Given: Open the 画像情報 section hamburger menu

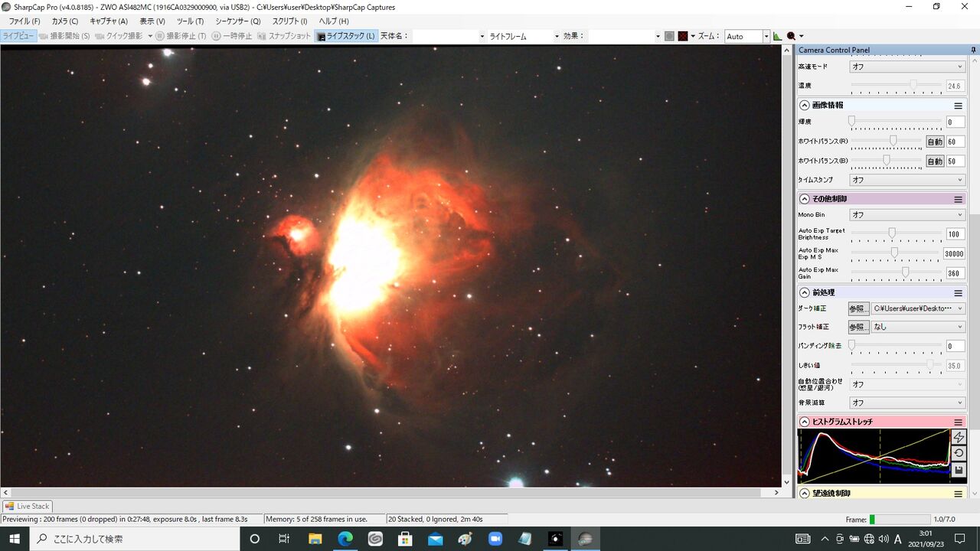Looking at the screenshot, I should (958, 106).
